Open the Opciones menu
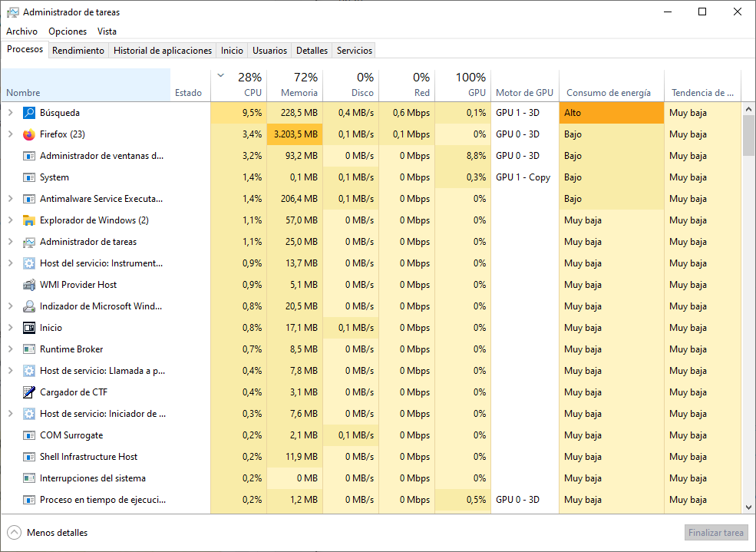 coord(68,31)
